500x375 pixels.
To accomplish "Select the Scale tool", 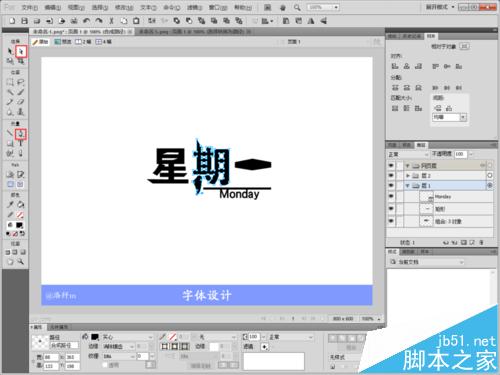I will pyautogui.click(x=10, y=61).
